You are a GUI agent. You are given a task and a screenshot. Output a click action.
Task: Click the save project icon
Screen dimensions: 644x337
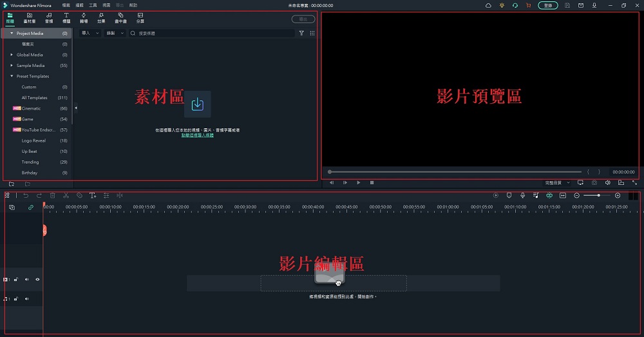pos(567,5)
